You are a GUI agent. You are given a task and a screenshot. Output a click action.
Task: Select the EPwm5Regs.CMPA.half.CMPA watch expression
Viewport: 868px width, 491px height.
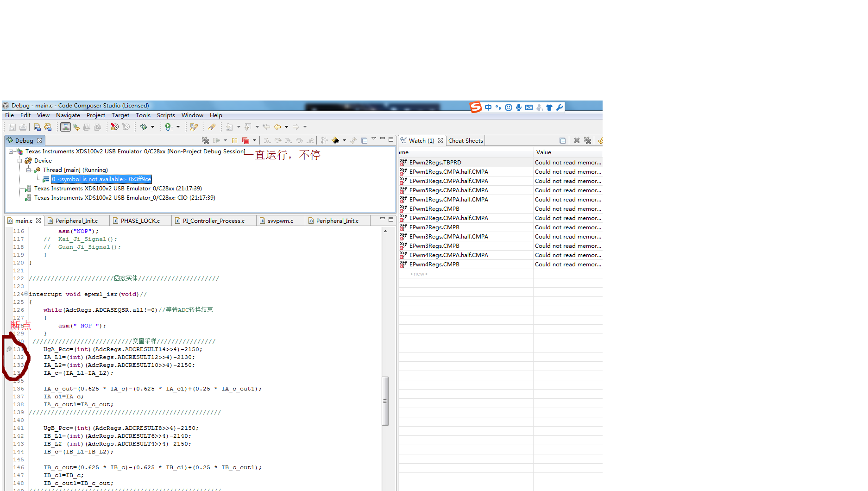[x=449, y=190]
